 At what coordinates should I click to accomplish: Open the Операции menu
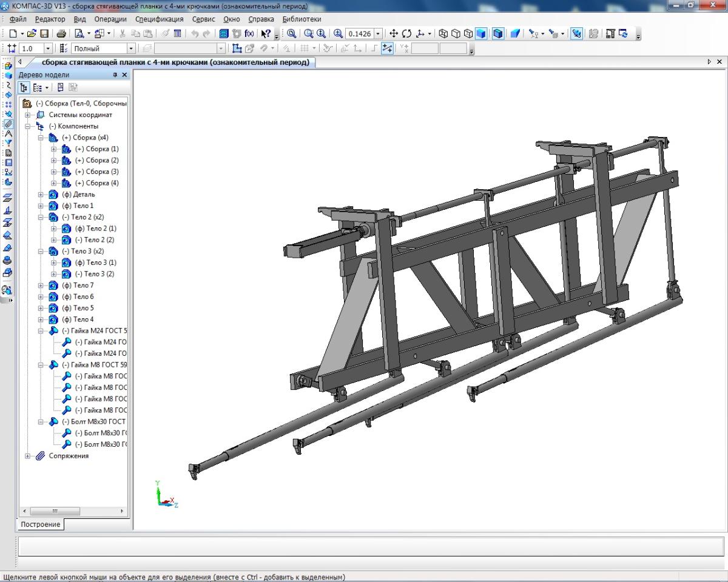pyautogui.click(x=110, y=19)
